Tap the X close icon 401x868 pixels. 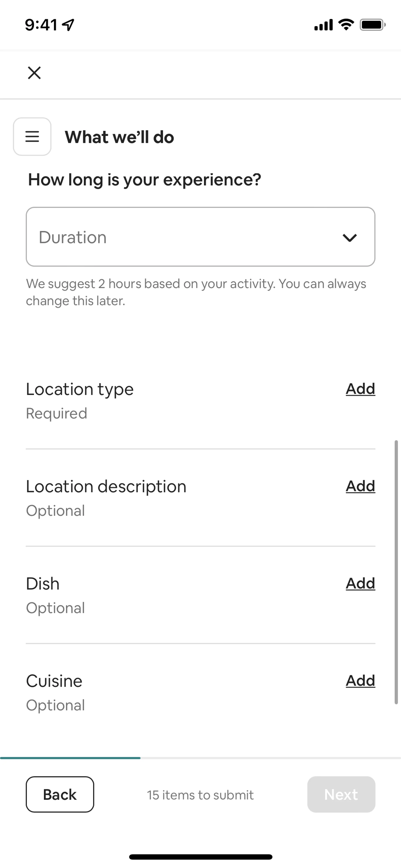(x=34, y=73)
